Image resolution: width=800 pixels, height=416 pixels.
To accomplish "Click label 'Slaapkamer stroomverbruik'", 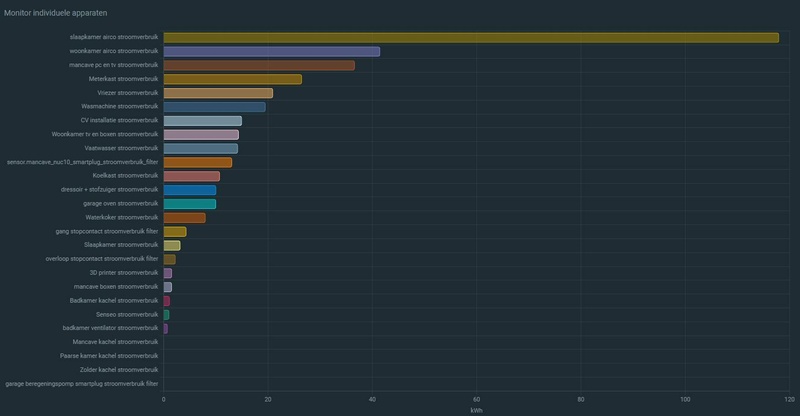I will (x=121, y=244).
